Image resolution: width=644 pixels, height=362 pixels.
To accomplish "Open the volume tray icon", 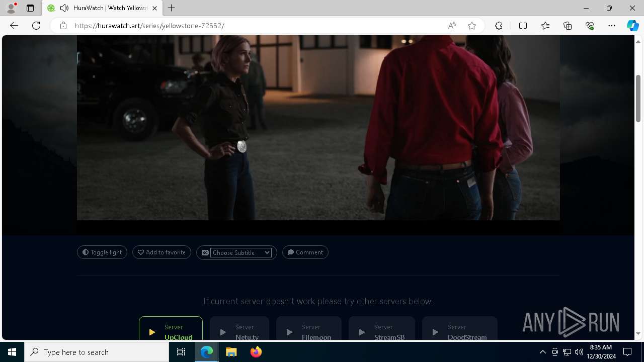I will 579,352.
